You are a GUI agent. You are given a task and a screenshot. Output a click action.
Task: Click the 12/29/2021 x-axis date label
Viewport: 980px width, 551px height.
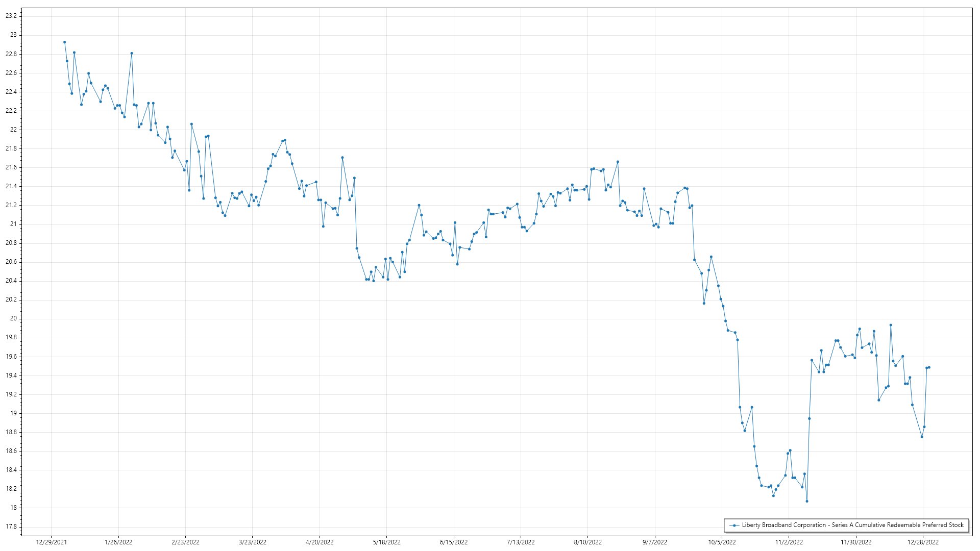coord(51,542)
